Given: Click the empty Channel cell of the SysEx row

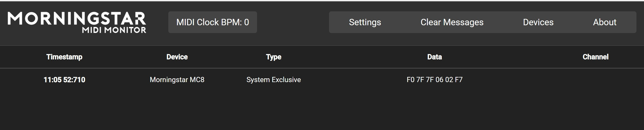Looking at the screenshot, I should pos(596,80).
